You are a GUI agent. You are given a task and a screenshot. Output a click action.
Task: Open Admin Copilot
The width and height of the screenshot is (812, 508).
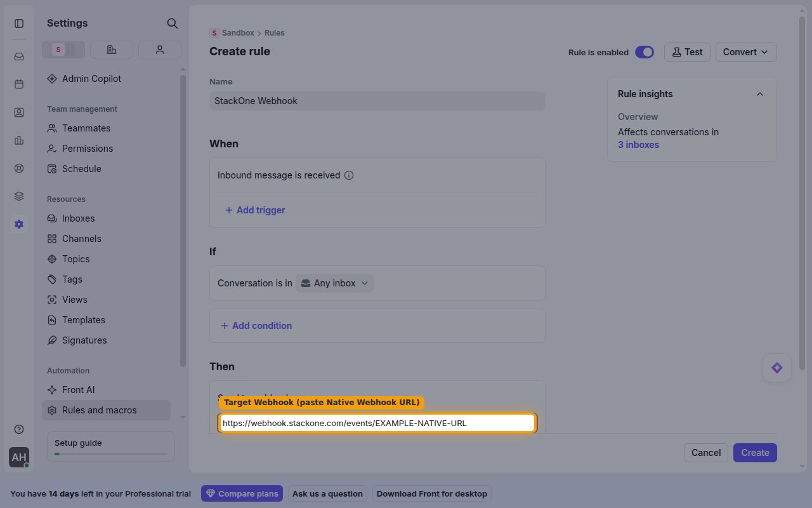tap(107, 79)
